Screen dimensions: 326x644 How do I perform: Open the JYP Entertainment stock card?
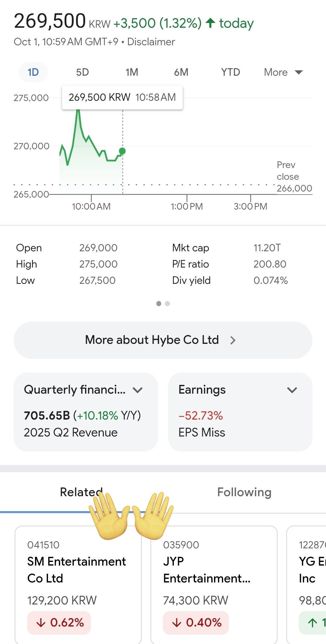(214, 570)
